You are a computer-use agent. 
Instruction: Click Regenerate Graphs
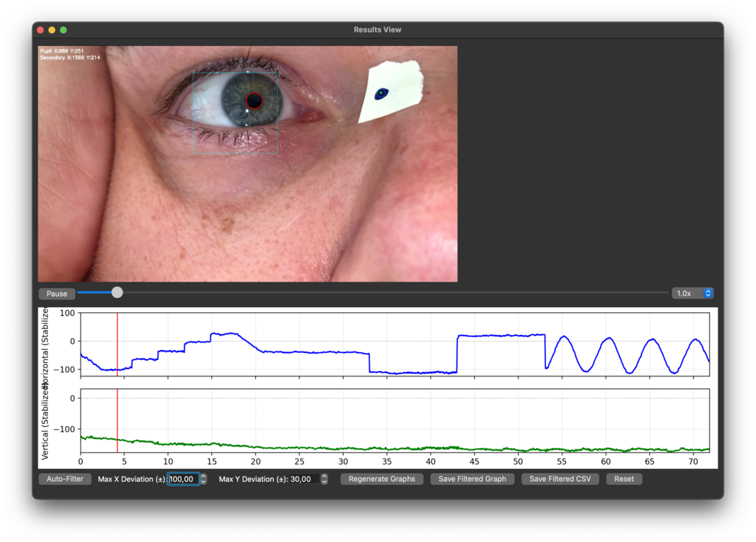(x=382, y=479)
